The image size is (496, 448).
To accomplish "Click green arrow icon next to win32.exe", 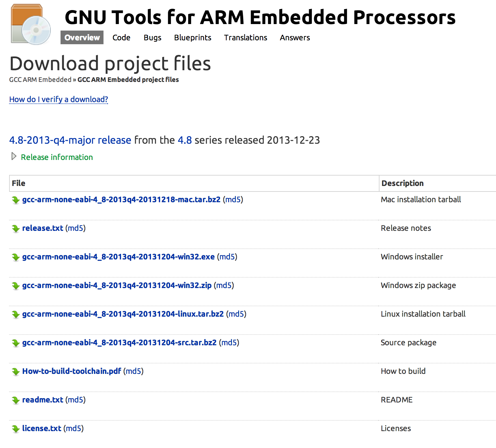I will coord(16,257).
